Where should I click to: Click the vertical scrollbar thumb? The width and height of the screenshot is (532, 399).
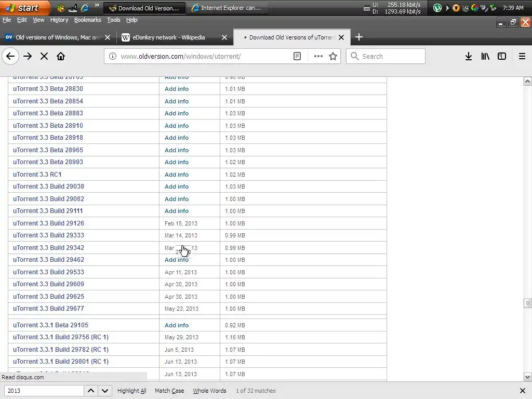[527, 303]
